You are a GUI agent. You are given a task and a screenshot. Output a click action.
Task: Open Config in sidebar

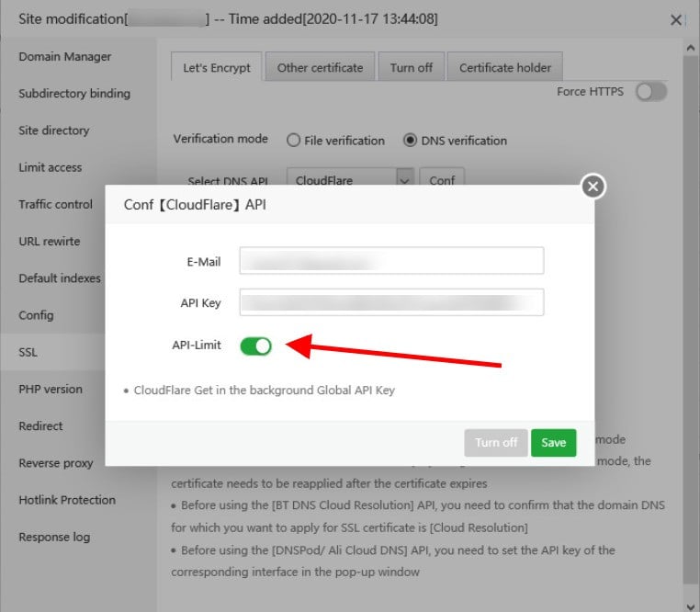pos(36,315)
